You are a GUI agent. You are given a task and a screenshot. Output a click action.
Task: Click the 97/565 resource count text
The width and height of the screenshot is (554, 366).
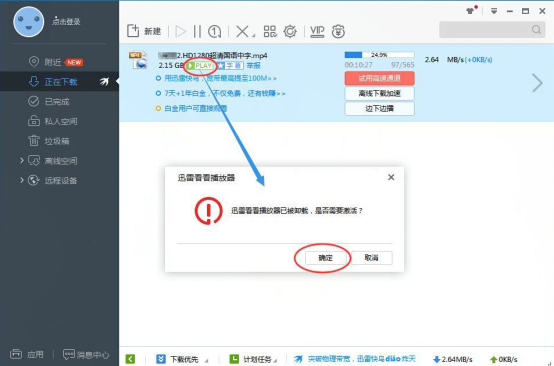[403, 65]
